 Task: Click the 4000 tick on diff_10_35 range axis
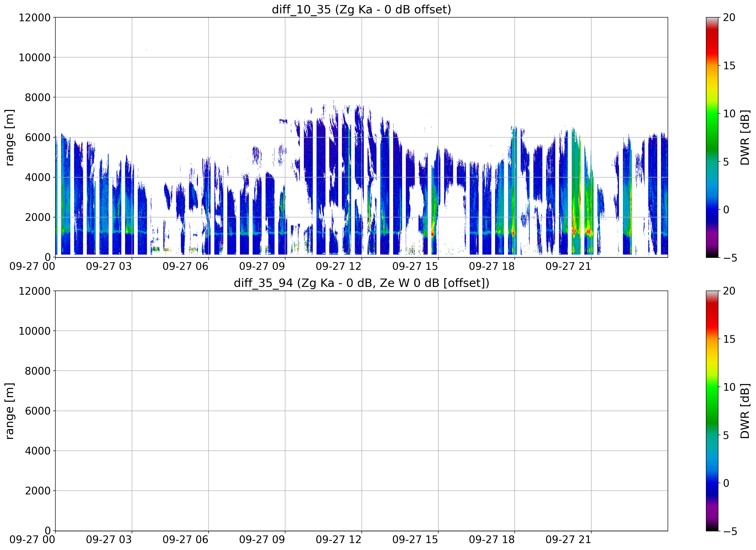[38, 177]
